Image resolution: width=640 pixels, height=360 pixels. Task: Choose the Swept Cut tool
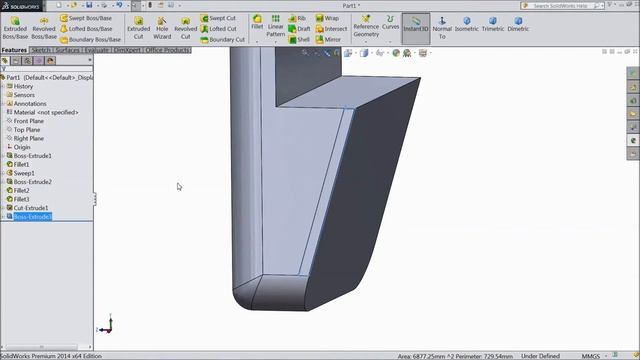(218, 18)
